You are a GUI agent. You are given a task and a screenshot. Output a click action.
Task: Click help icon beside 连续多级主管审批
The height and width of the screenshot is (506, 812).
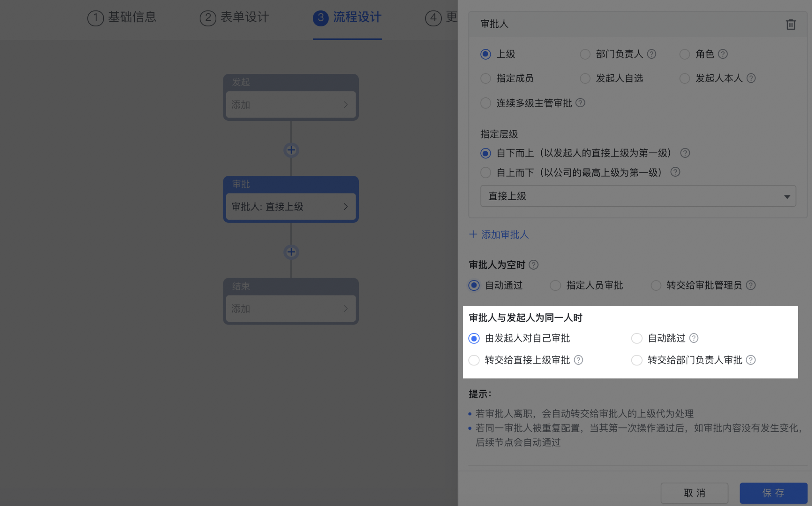[x=580, y=103]
